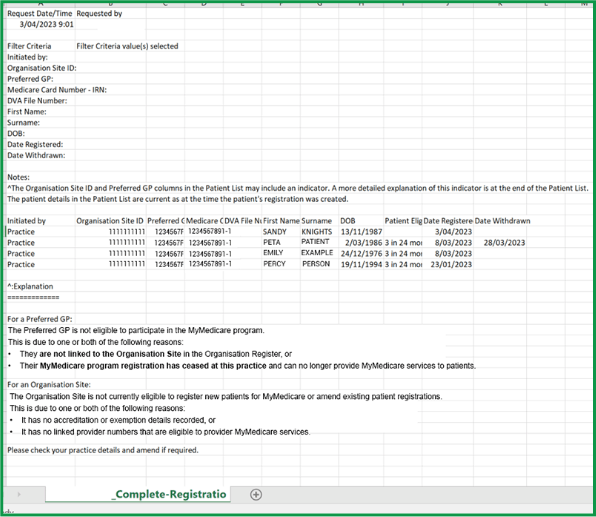Click the 'For a Preferred GP:' cell
Screen dimensions: 596x517
[x=40, y=319]
